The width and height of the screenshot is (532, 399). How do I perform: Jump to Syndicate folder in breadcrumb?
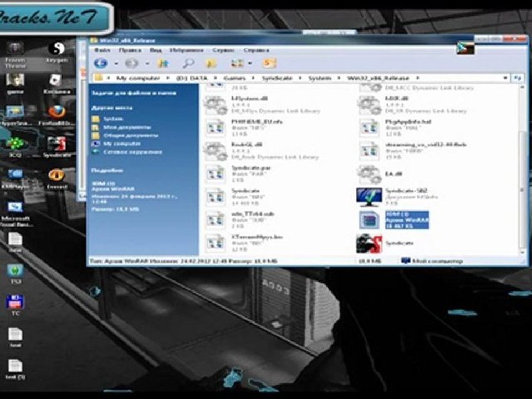click(x=277, y=78)
